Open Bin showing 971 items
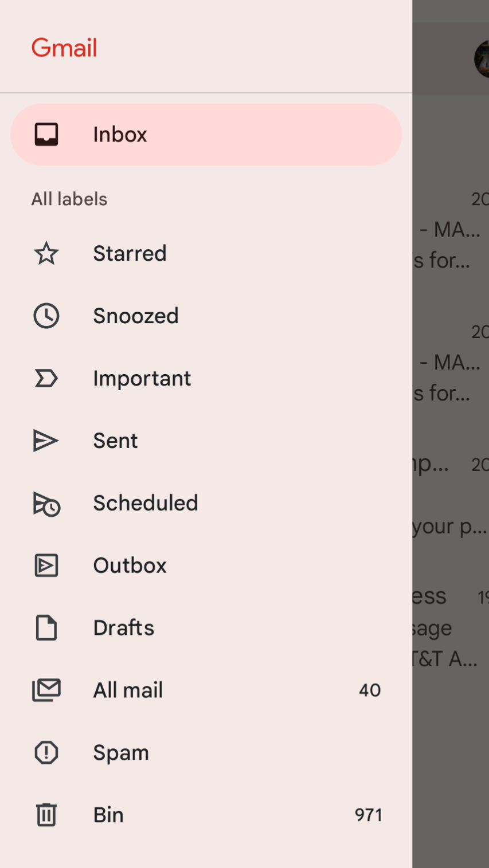489x868 pixels. [x=206, y=815]
